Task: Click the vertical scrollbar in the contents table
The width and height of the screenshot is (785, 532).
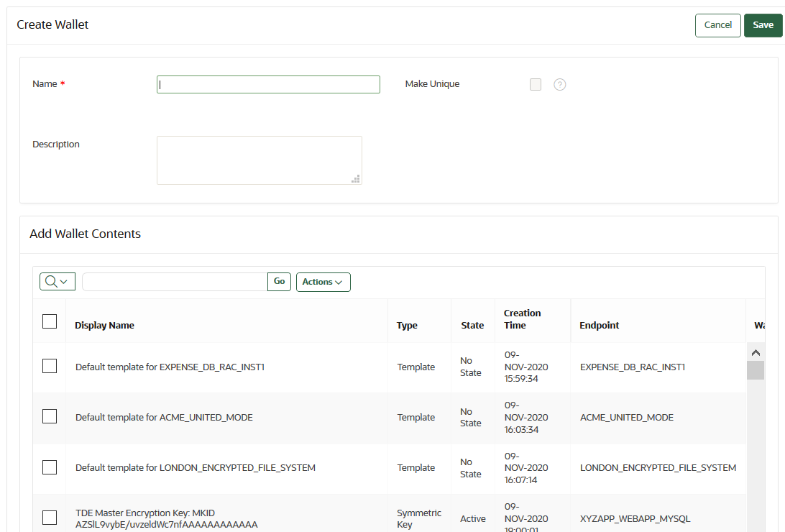Action: point(756,370)
